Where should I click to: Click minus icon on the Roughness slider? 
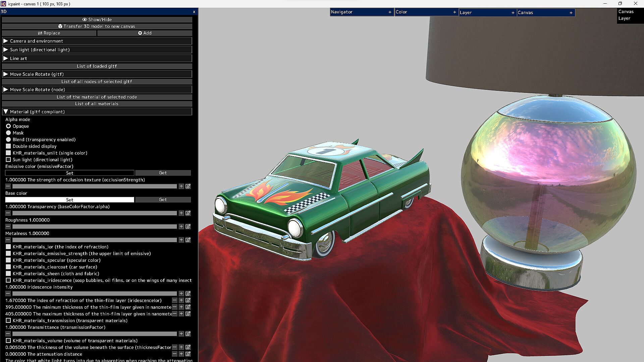(x=8, y=227)
